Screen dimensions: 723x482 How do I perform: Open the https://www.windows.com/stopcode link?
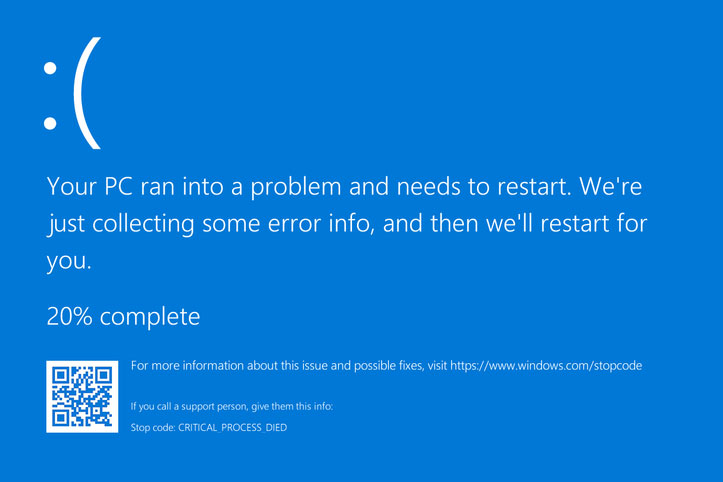pos(546,366)
